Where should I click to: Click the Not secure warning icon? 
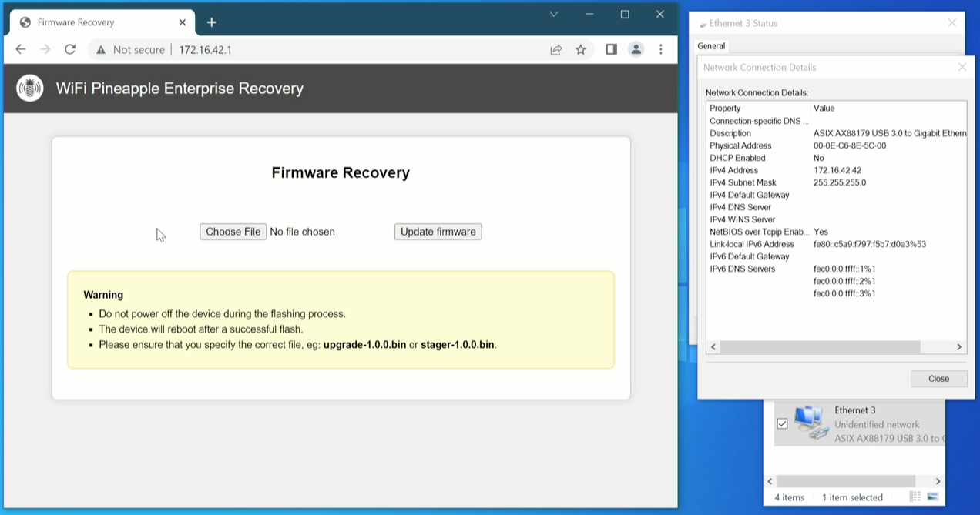click(x=101, y=50)
